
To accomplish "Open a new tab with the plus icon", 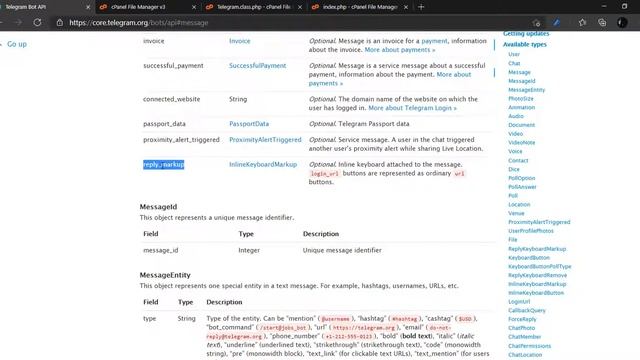I will [421, 7].
